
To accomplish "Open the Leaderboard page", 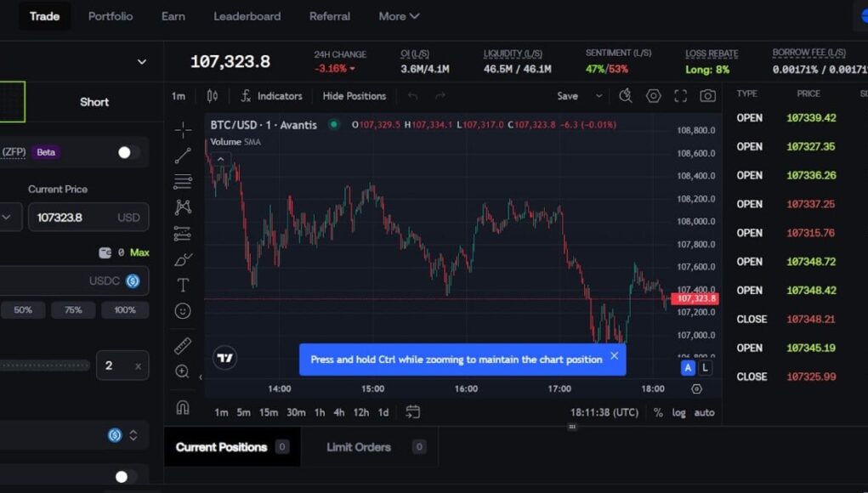I will 247,16.
